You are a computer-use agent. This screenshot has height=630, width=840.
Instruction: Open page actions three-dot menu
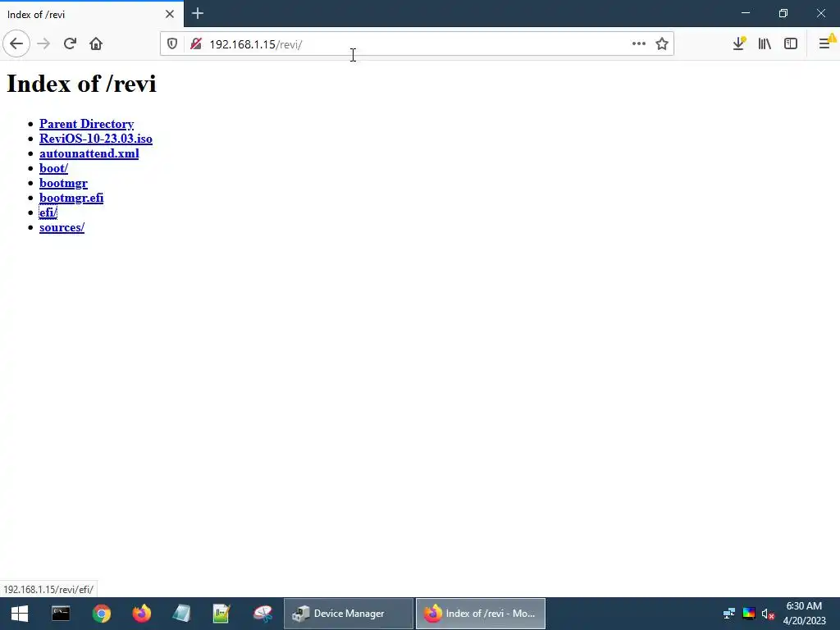pyautogui.click(x=638, y=44)
